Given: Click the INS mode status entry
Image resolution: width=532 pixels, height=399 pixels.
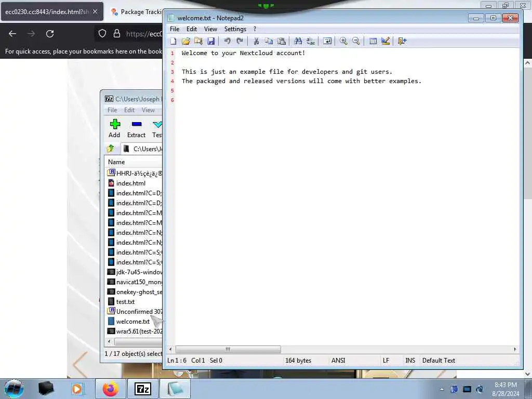Looking at the screenshot, I should [410, 361].
